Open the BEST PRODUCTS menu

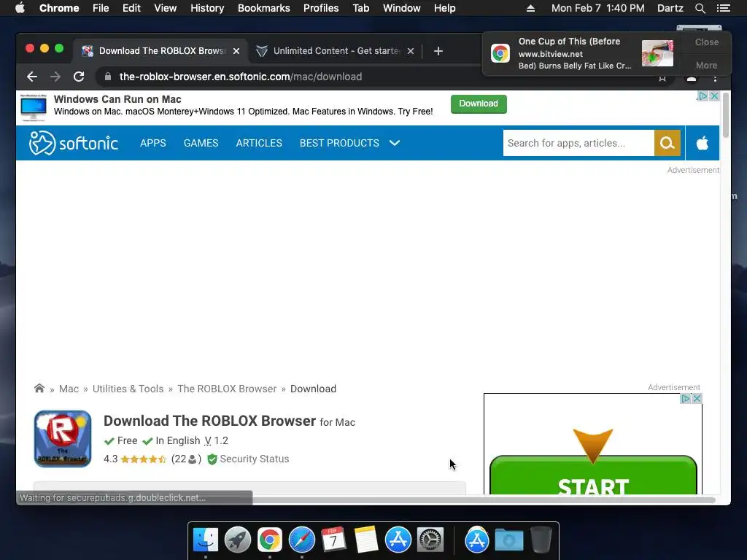[339, 143]
